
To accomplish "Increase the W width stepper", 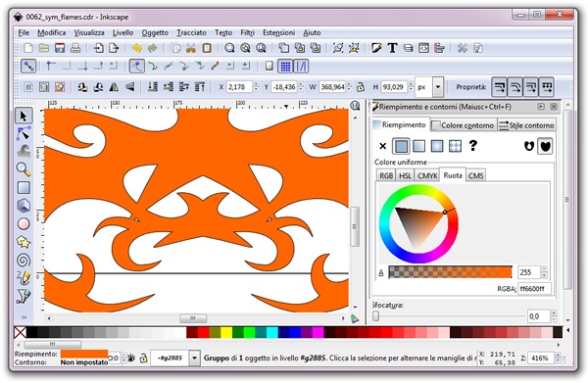I will click(x=349, y=84).
